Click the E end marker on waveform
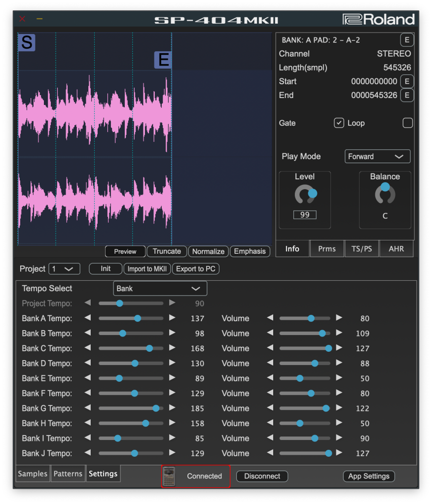 click(163, 60)
